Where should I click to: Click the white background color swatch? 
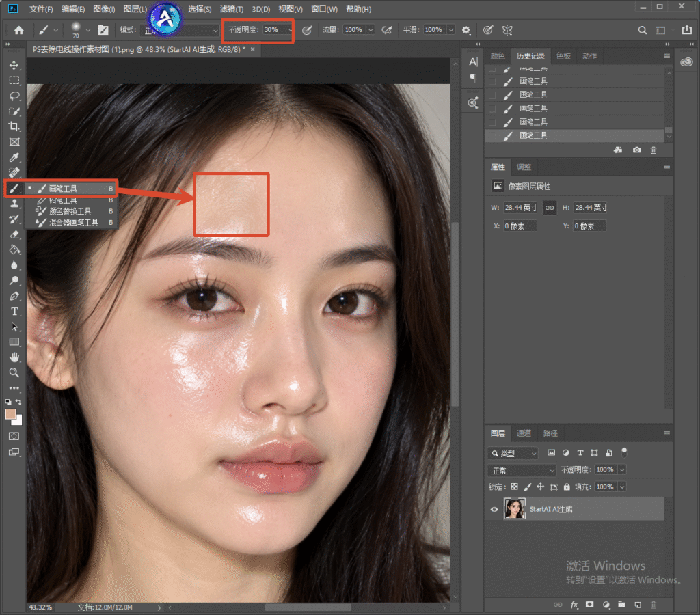(x=18, y=420)
